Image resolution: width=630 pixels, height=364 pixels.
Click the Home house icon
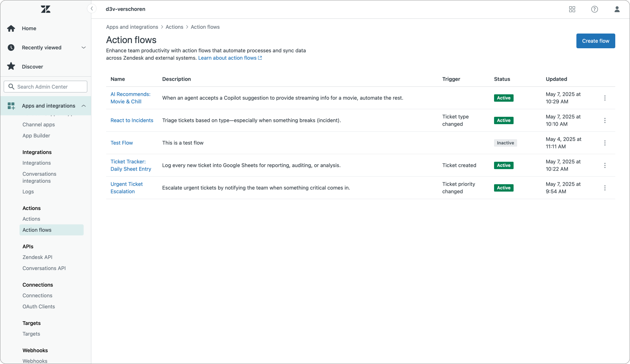(x=11, y=28)
